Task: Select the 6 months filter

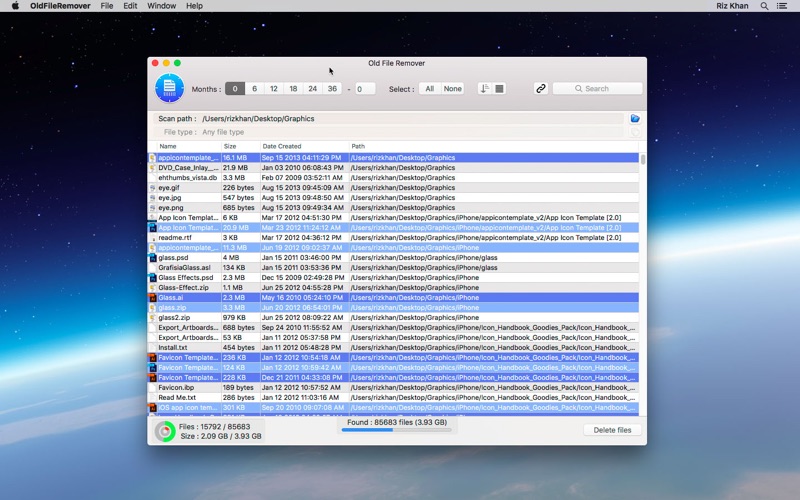Action: click(x=255, y=89)
